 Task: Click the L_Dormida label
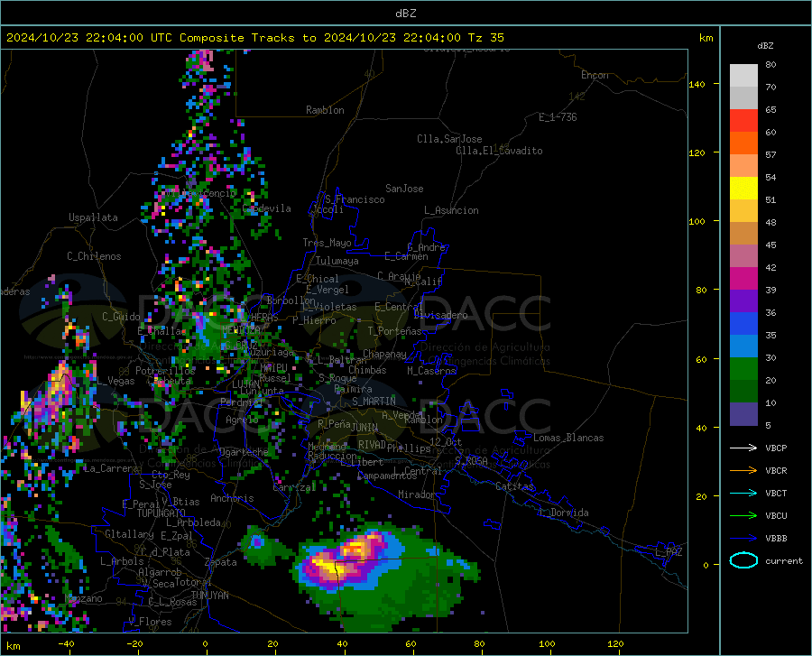click(x=563, y=513)
